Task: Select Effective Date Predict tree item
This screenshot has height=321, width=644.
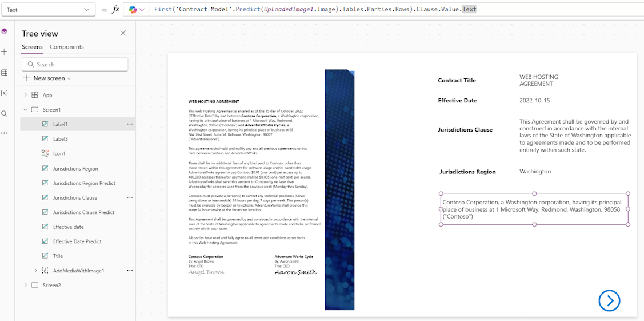Action: click(x=78, y=241)
